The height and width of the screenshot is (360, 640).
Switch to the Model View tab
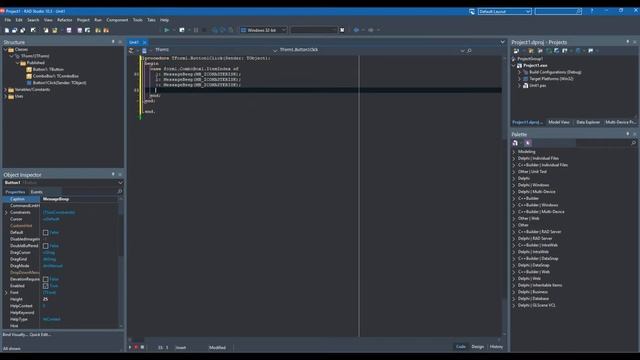(x=559, y=122)
